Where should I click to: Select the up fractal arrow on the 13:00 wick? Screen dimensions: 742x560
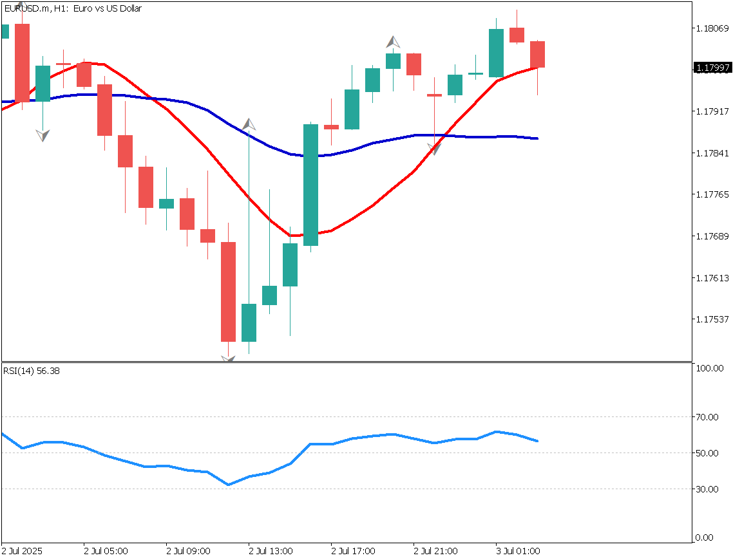tap(249, 125)
